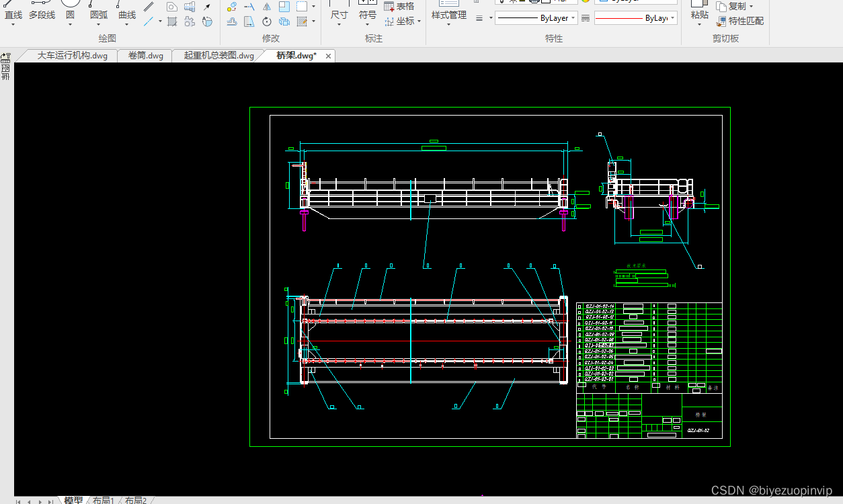Select the 圆弧 arc tool
This screenshot has width=843, height=504.
point(99,10)
